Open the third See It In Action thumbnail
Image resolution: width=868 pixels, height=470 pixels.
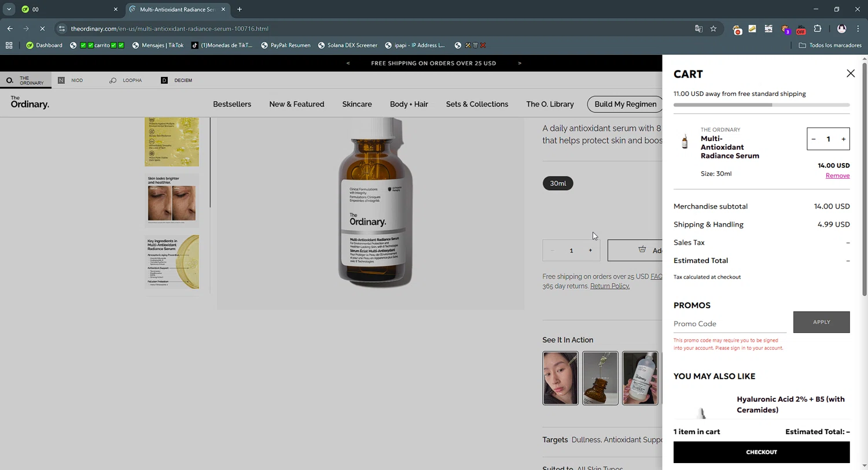click(640, 378)
